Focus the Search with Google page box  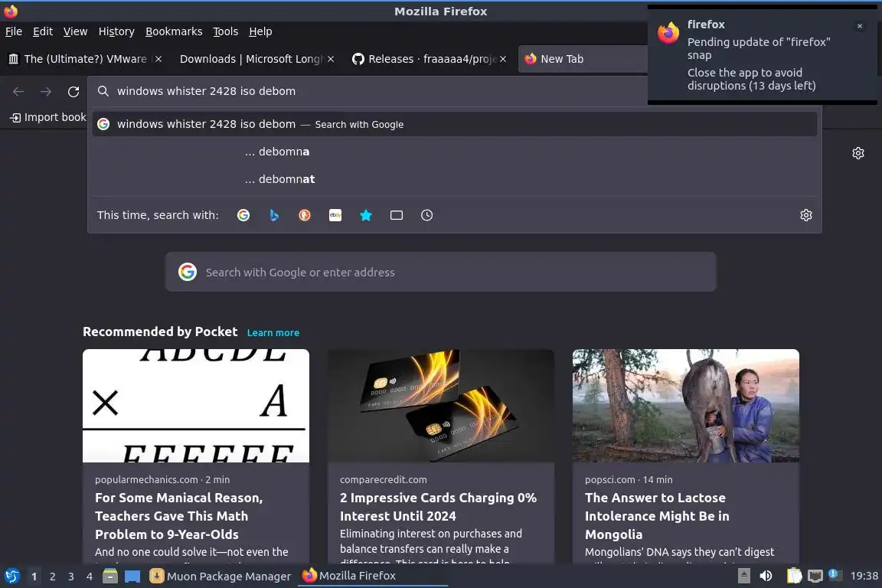440,273
